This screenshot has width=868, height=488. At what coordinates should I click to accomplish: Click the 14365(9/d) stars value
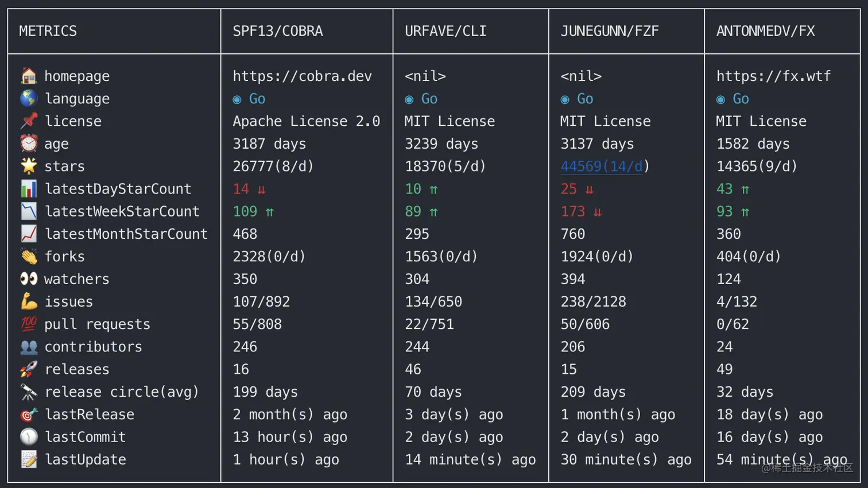(757, 166)
